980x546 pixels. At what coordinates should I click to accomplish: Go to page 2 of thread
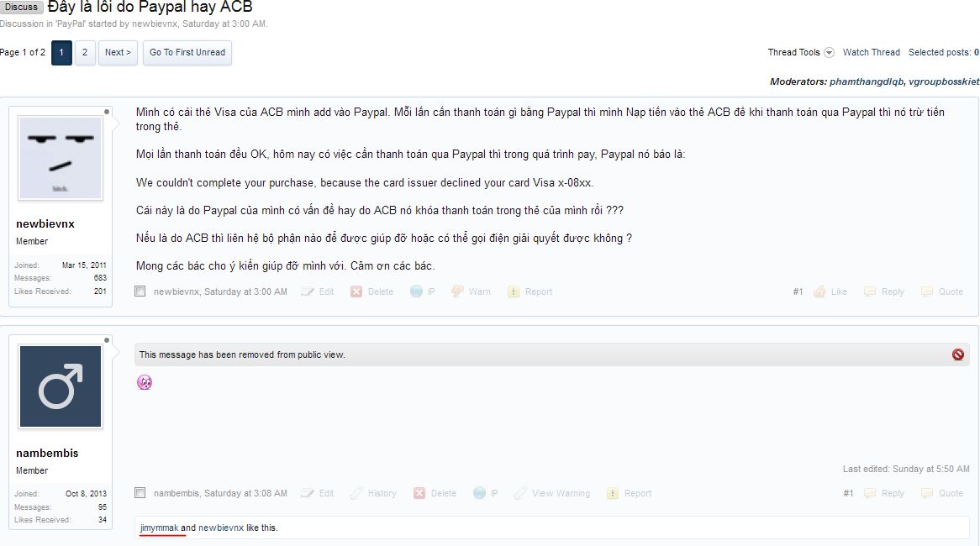(x=85, y=52)
